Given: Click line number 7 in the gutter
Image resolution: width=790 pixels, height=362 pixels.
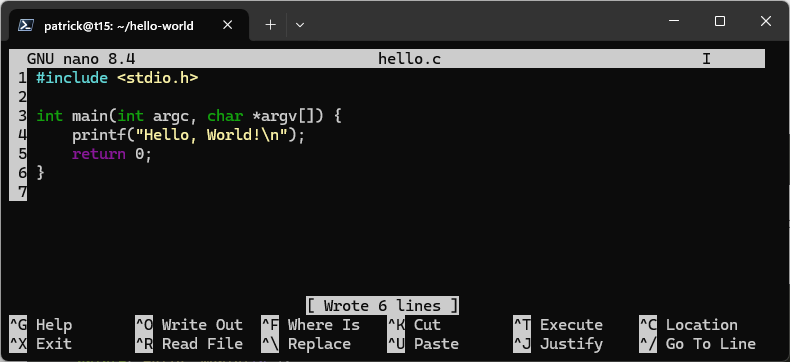Looking at the screenshot, I should [x=22, y=192].
